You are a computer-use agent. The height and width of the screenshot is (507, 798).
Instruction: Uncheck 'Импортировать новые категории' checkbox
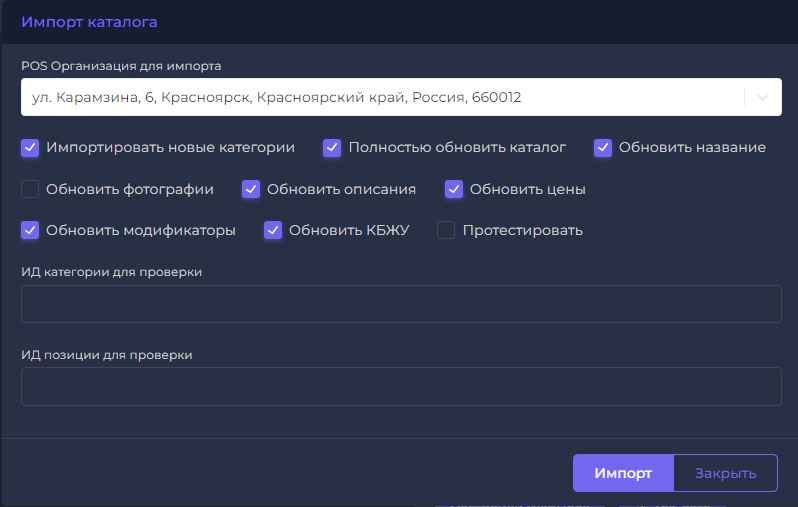[30, 147]
